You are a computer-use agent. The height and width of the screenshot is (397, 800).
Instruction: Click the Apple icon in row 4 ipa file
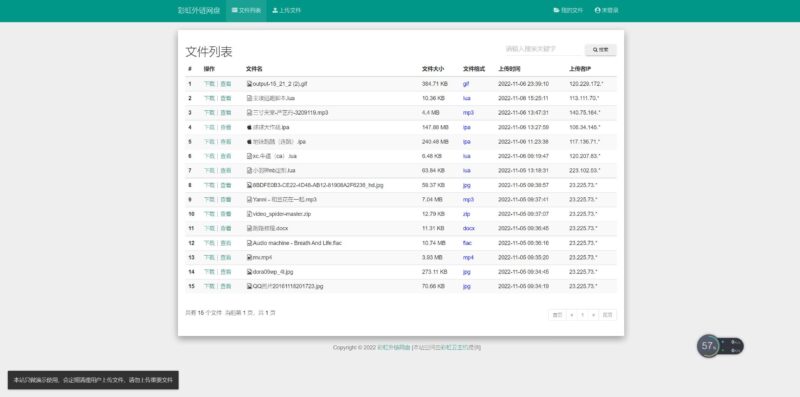[x=249, y=127]
